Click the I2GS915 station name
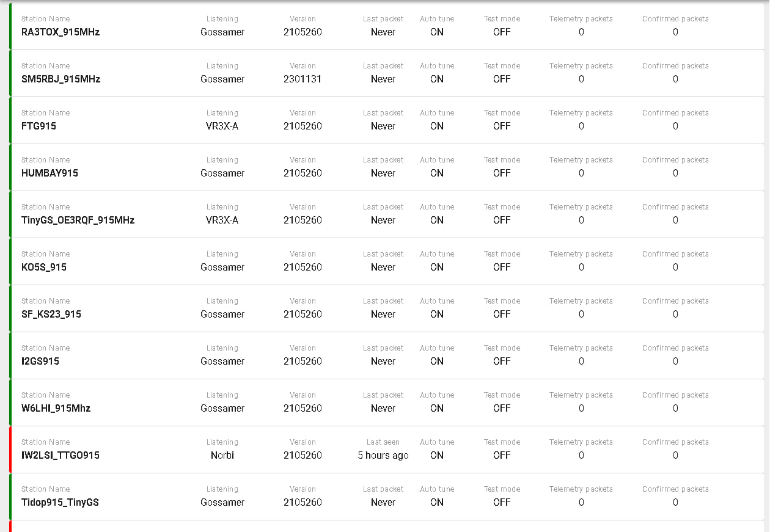The image size is (770, 532). pyautogui.click(x=40, y=362)
